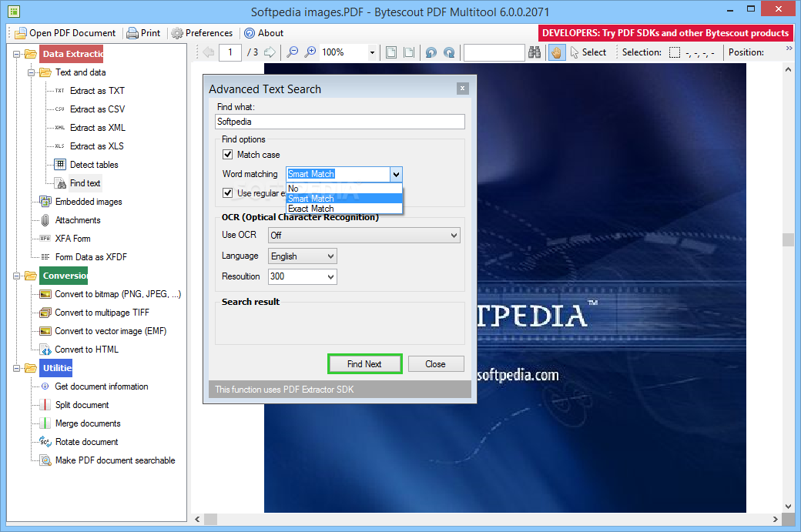Open the Extract as XML item
The image size is (801, 532).
point(97,128)
